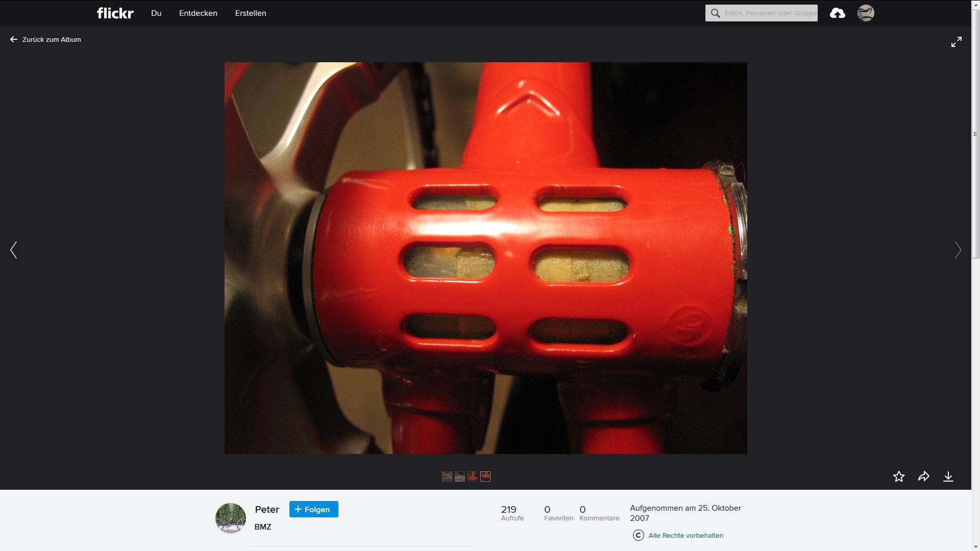
Task: Click the search magnifier icon
Action: click(x=716, y=13)
